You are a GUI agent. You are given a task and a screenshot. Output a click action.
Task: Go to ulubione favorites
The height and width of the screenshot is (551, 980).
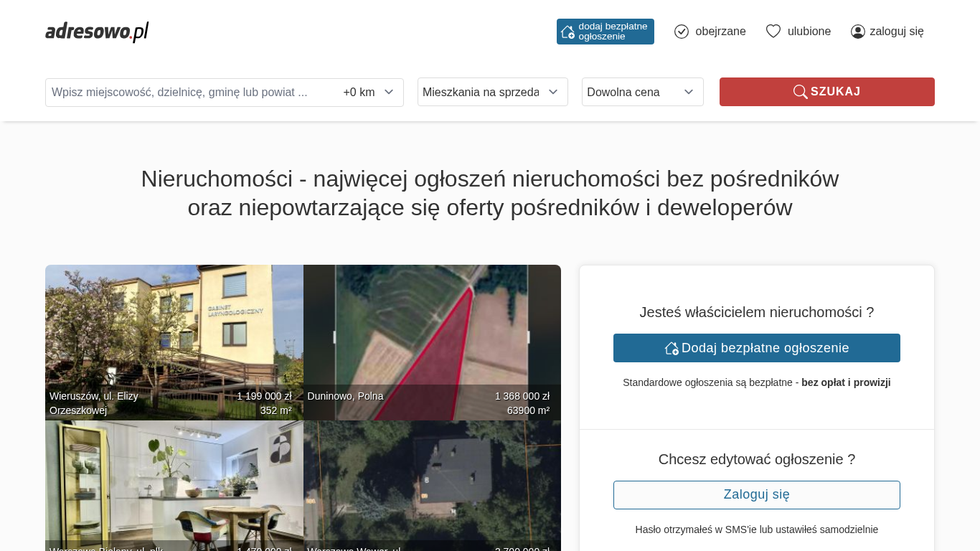[809, 32]
